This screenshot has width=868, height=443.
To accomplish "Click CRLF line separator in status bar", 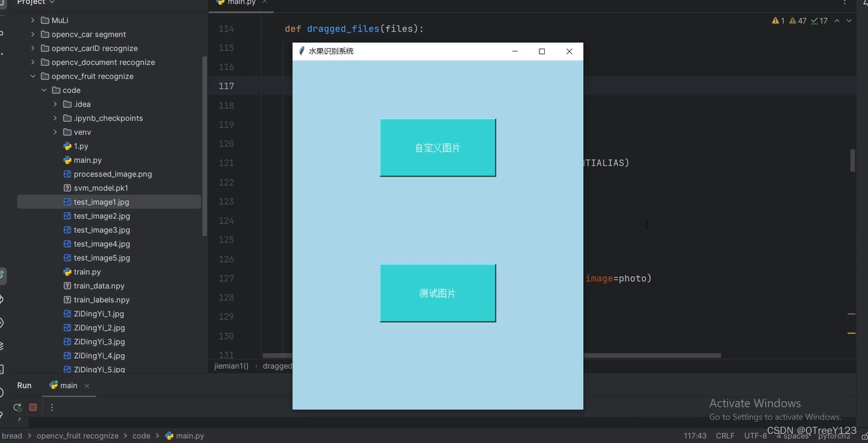I will point(725,435).
